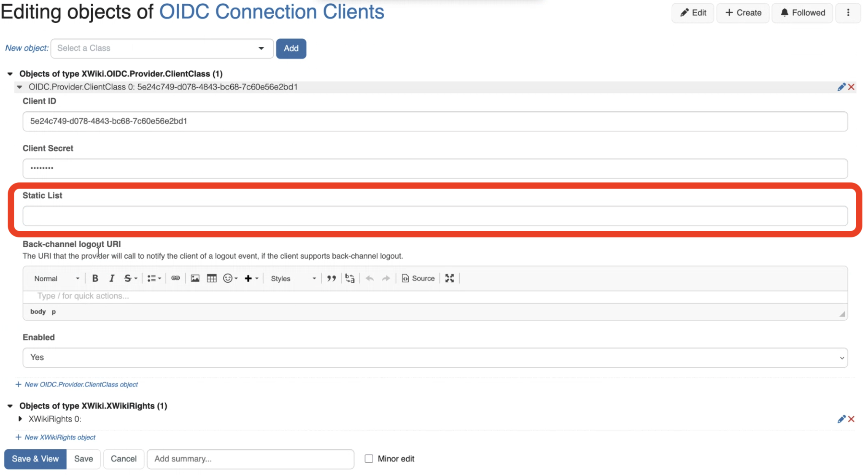Click into the Back-channel logout URI editor area
868x475 pixels.
point(435,297)
